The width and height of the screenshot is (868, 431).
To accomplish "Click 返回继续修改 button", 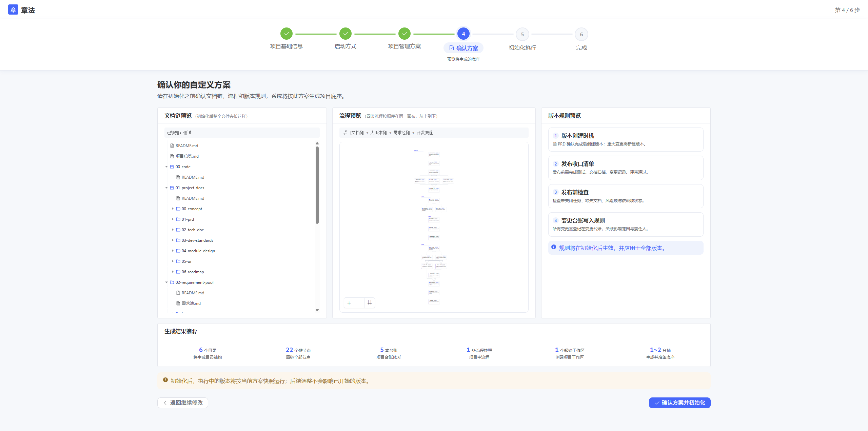I will [183, 403].
